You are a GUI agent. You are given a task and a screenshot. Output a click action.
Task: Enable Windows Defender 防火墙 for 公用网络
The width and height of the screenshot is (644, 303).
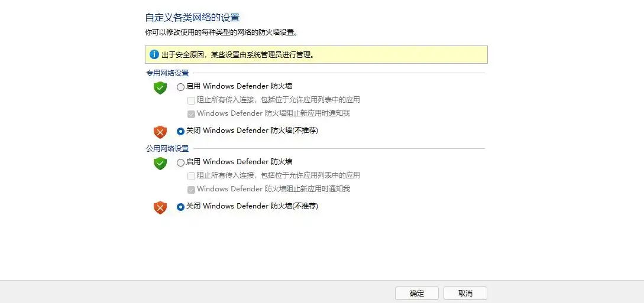[181, 162]
